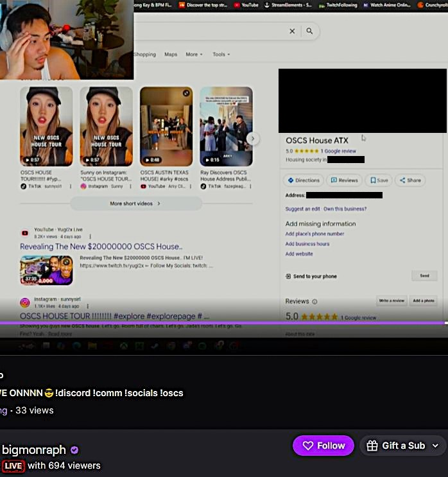Open the TwitchFollowing bookmark
The height and width of the screenshot is (477, 448).
[x=338, y=5]
